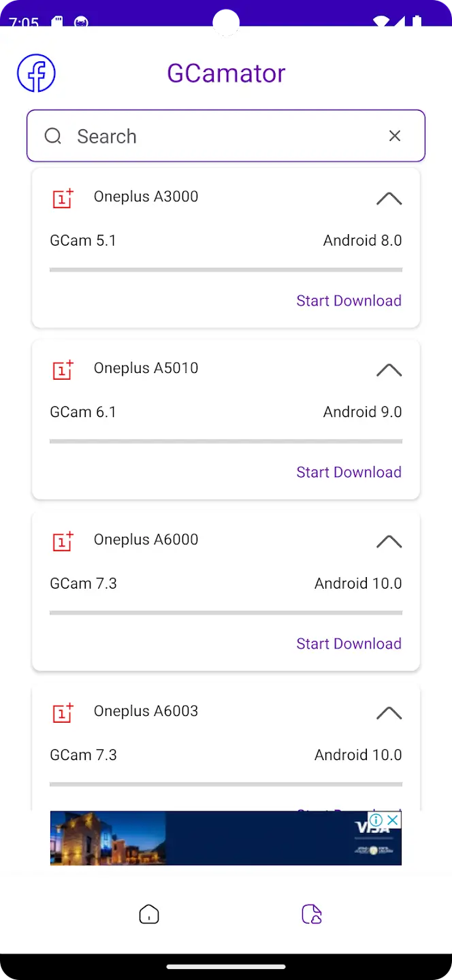Open the downloads tab in bottom bar
Screen dimensions: 452x980
click(x=312, y=914)
